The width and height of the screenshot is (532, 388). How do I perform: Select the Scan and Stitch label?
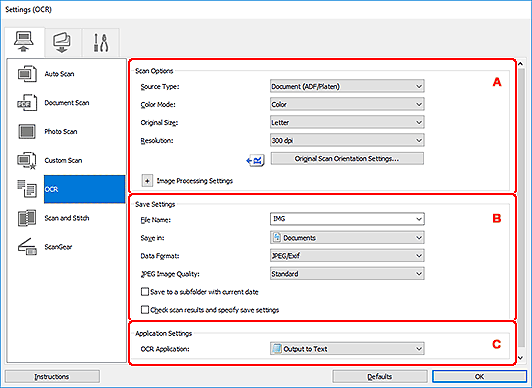tap(67, 218)
